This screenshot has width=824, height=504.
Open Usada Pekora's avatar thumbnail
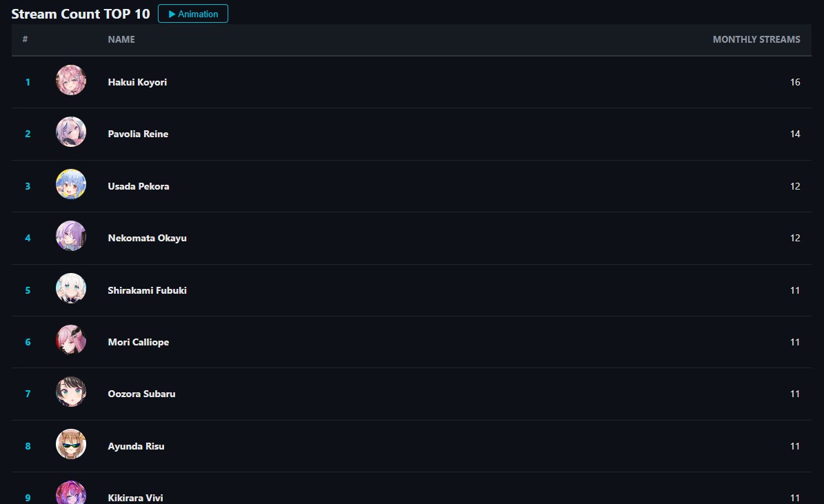pyautogui.click(x=71, y=184)
